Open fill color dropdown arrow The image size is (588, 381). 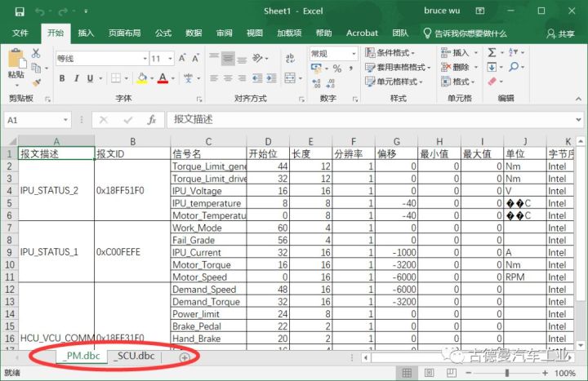pyautogui.click(x=152, y=78)
